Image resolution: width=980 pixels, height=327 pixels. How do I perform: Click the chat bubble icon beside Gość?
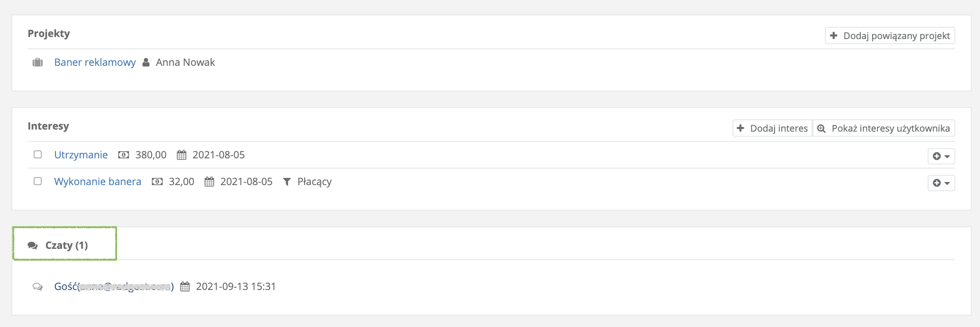pyautogui.click(x=37, y=286)
